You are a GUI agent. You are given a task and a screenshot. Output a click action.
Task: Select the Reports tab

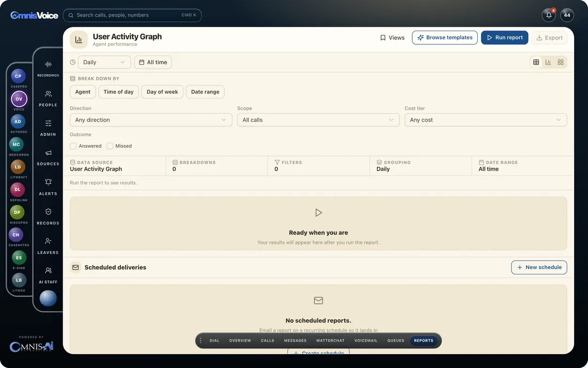pyautogui.click(x=424, y=341)
